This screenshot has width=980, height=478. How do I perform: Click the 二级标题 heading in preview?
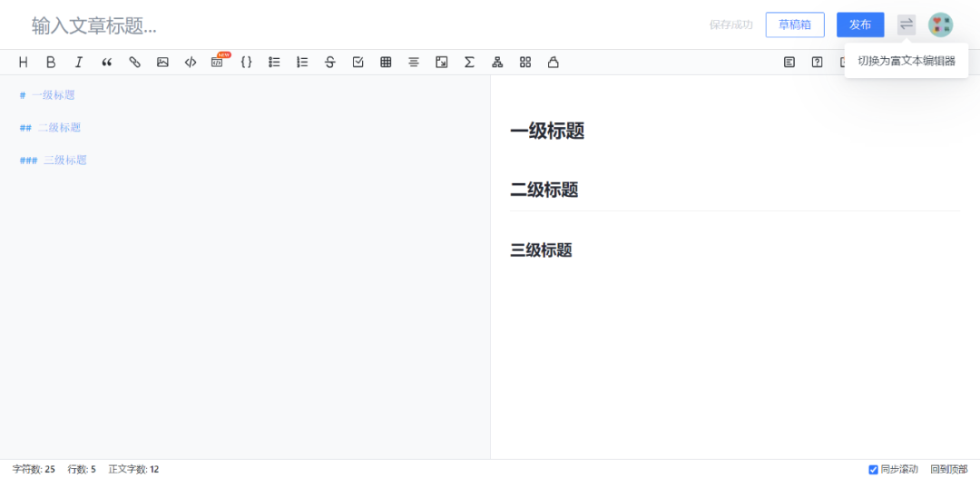(544, 190)
